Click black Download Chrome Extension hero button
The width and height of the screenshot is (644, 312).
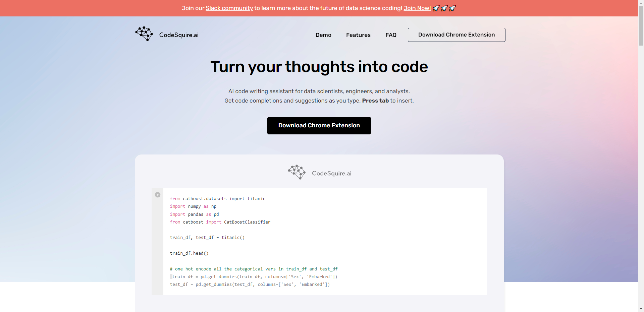(319, 126)
